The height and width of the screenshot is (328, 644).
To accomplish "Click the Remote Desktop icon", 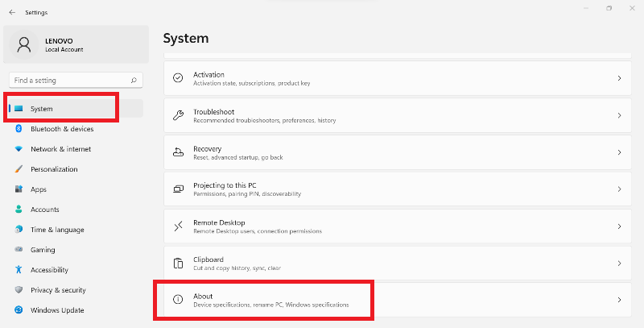I will pos(178,226).
